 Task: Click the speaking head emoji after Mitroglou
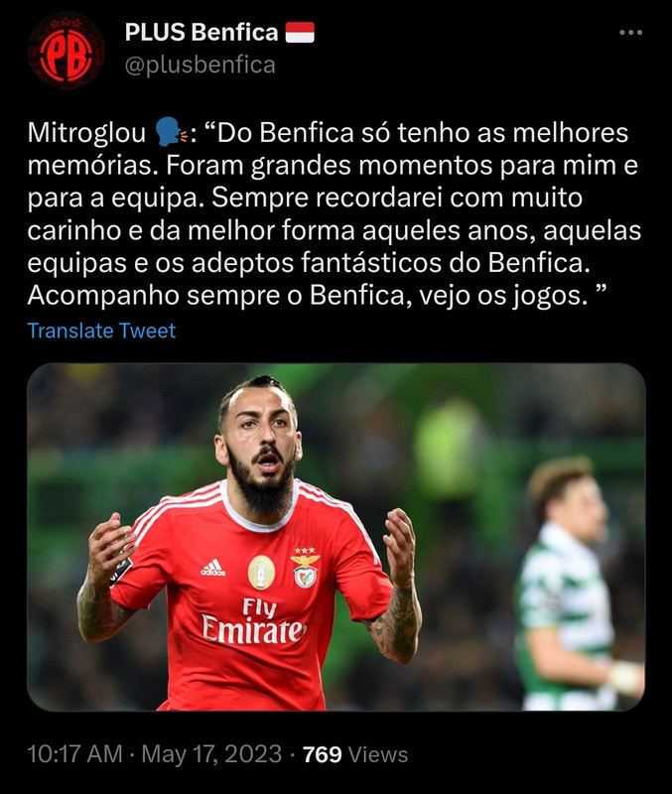pyautogui.click(x=171, y=133)
